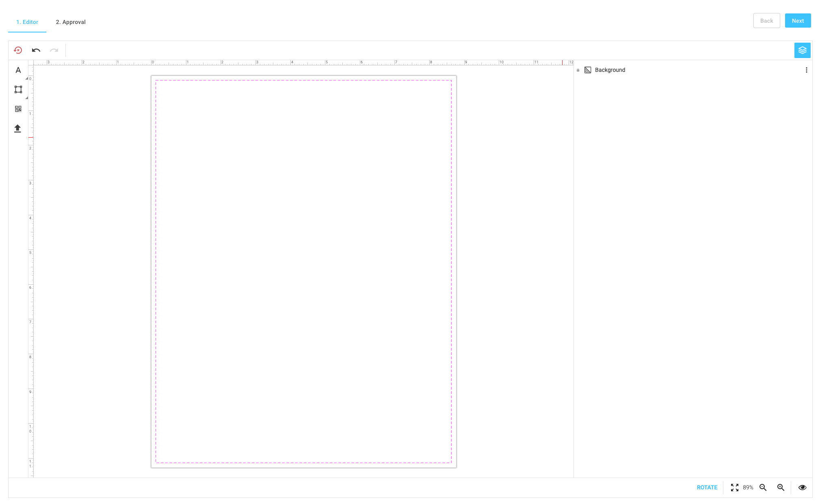
Task: Select the rectangle shape tool
Action: [x=18, y=89]
